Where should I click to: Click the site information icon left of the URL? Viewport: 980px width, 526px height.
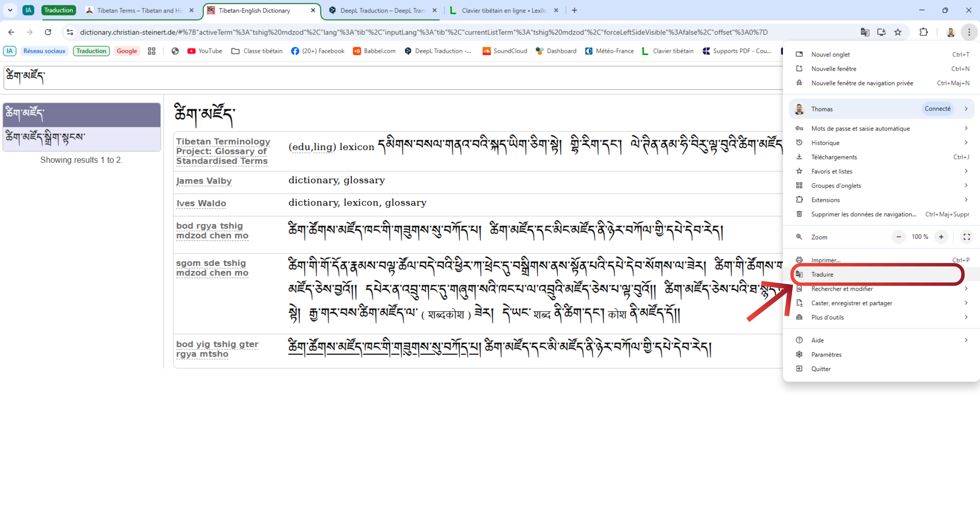tap(70, 32)
